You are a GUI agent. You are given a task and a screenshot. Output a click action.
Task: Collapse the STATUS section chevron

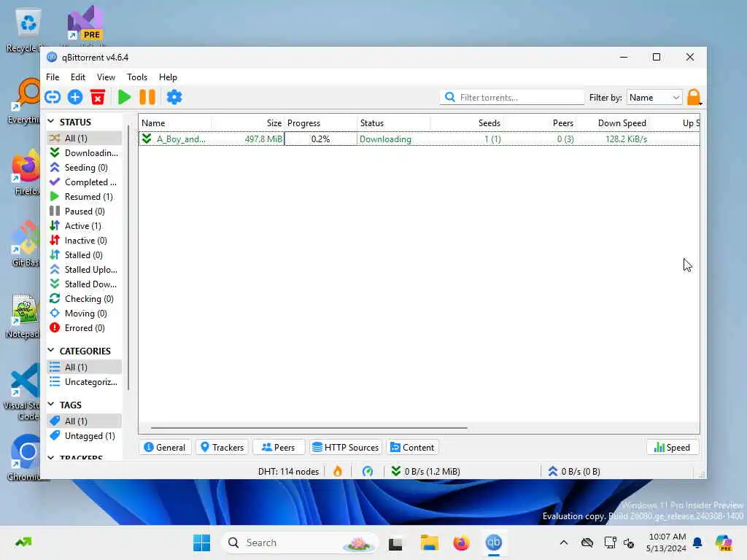click(51, 122)
